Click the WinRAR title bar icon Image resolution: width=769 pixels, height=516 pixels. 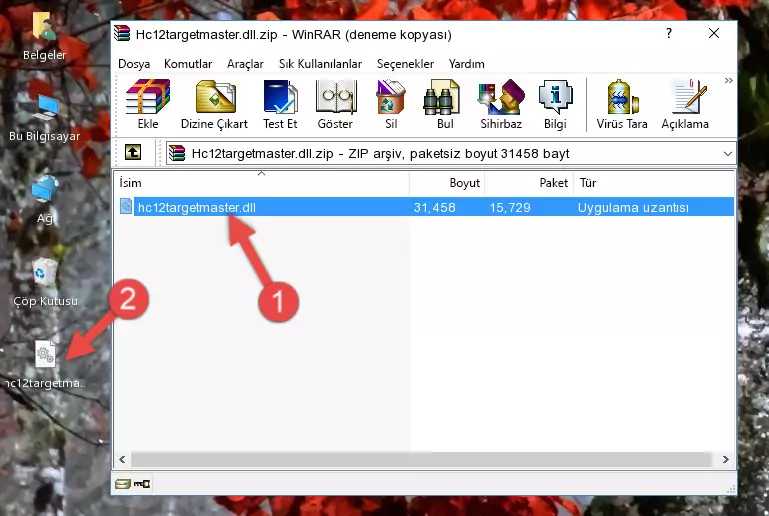coord(122,33)
